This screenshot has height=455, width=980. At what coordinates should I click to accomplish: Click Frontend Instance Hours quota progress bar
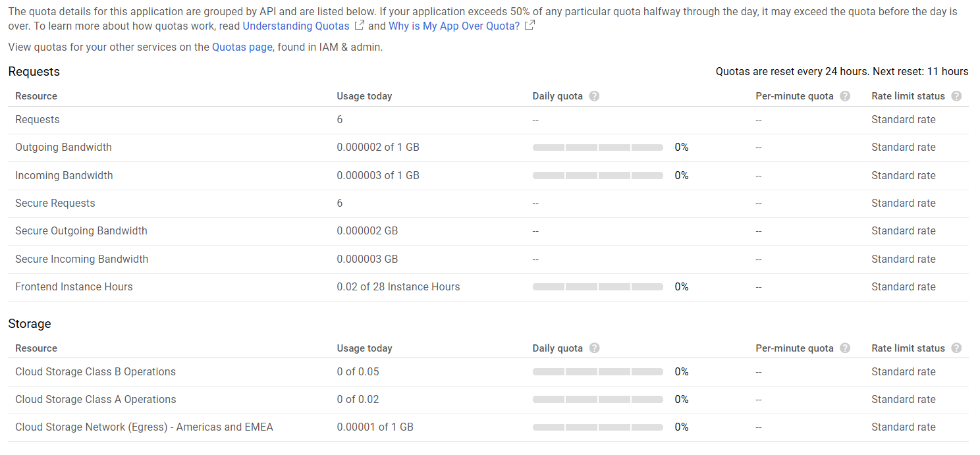coord(597,287)
